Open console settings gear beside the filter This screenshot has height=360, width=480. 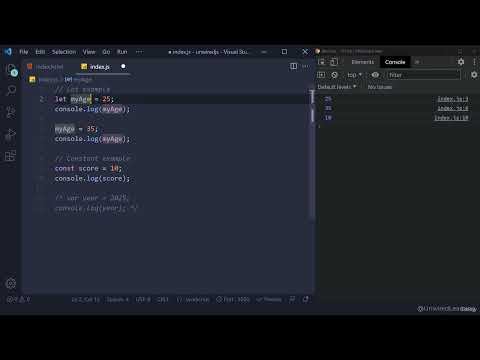[474, 75]
